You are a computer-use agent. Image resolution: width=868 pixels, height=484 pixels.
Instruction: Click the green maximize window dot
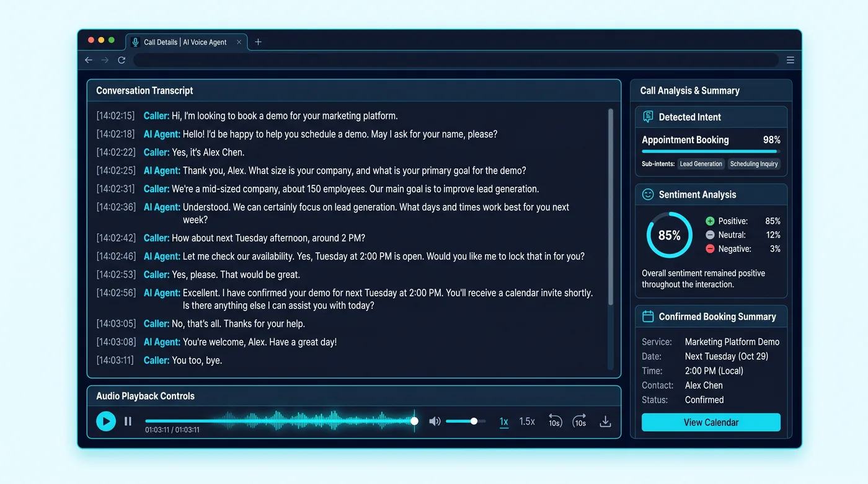click(112, 40)
